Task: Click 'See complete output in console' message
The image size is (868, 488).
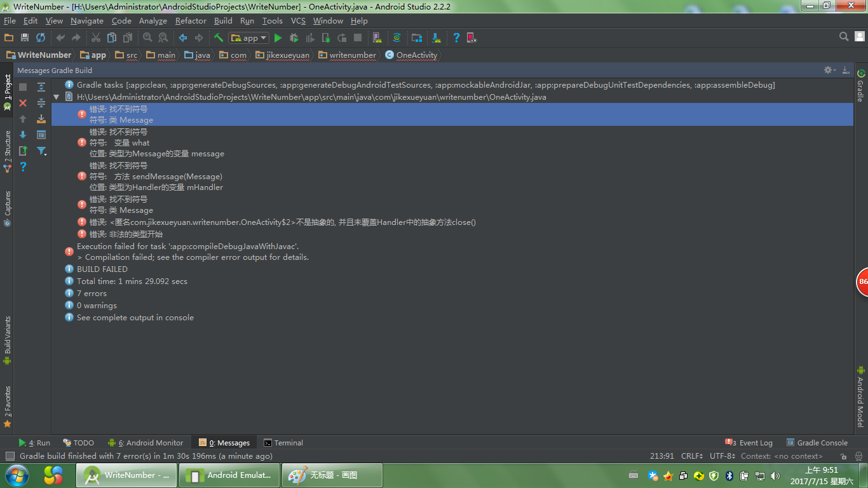Action: click(135, 318)
